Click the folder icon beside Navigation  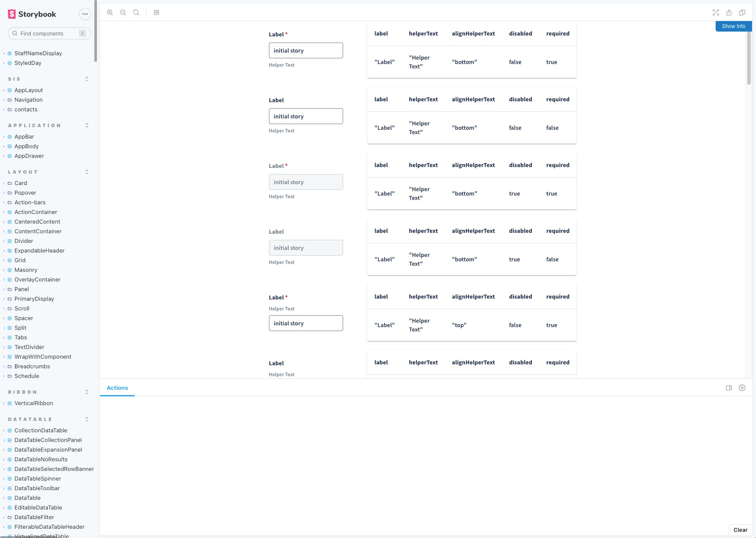(x=10, y=100)
